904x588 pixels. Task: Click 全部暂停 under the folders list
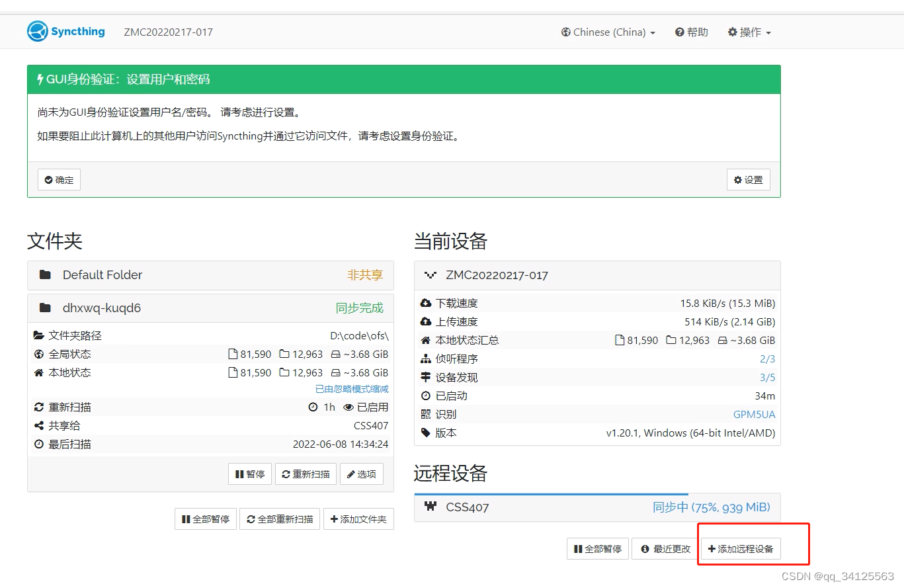[205, 519]
